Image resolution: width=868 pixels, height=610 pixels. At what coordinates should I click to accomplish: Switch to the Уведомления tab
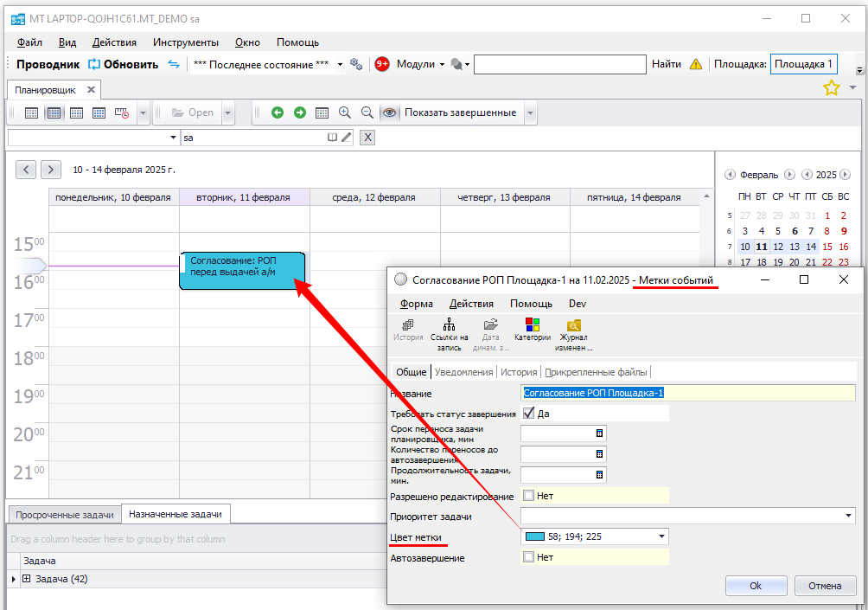465,372
